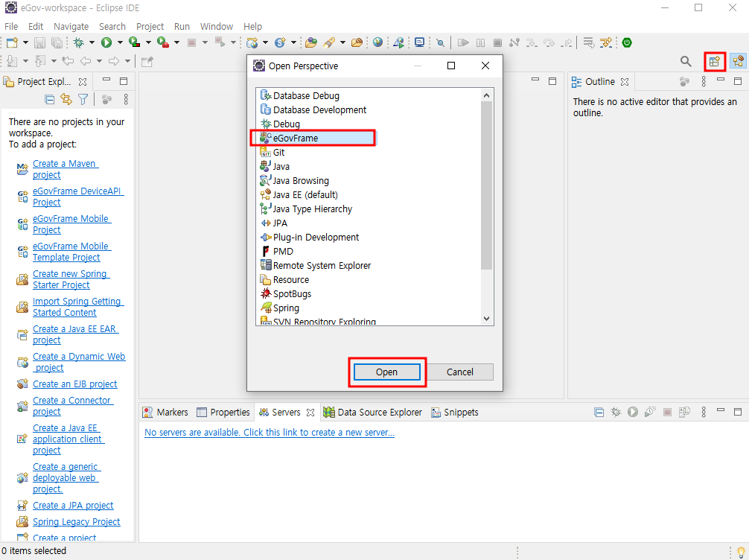
Task: Select Spring perspective in list
Action: pyautogui.click(x=280, y=308)
